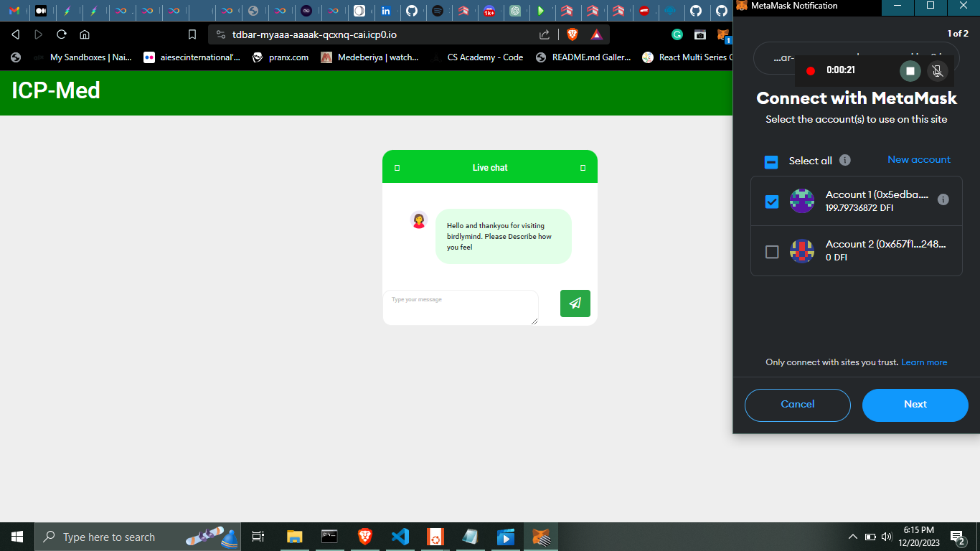Switch to the LinkedIn browser tab
This screenshot has height=551, width=980.
386,11
